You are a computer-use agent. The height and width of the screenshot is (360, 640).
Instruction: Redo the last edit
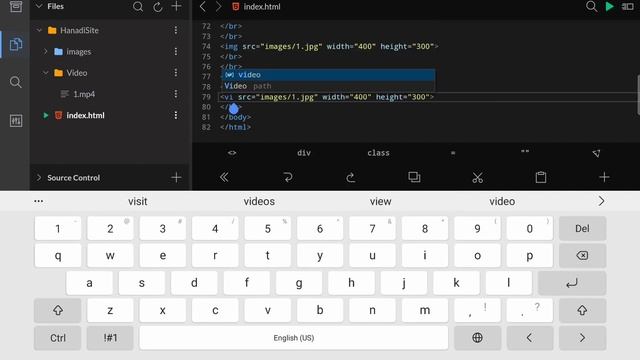point(351,177)
